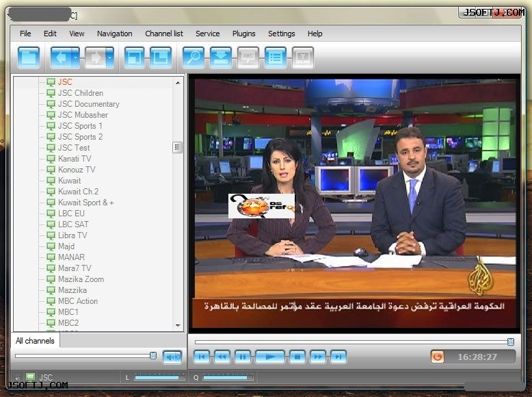This screenshot has width=532, height=397.
Task: Select the Mara7 TV channel
Action: click(75, 268)
